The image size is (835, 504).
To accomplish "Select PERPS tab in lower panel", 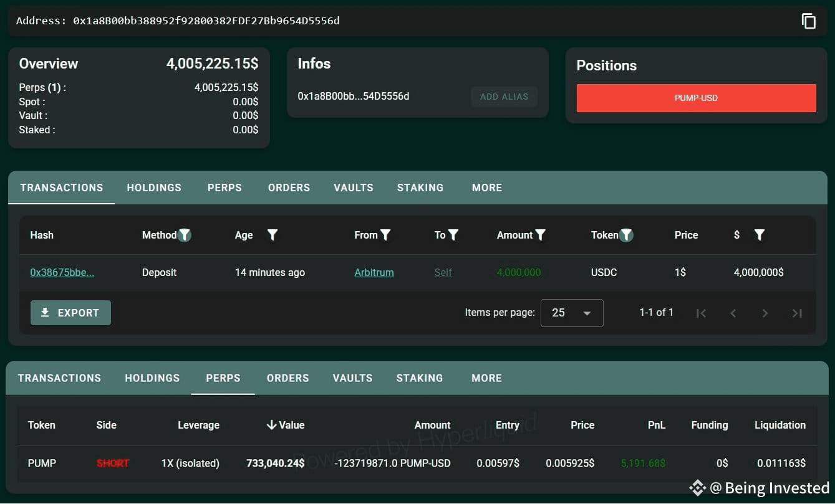I will click(223, 378).
